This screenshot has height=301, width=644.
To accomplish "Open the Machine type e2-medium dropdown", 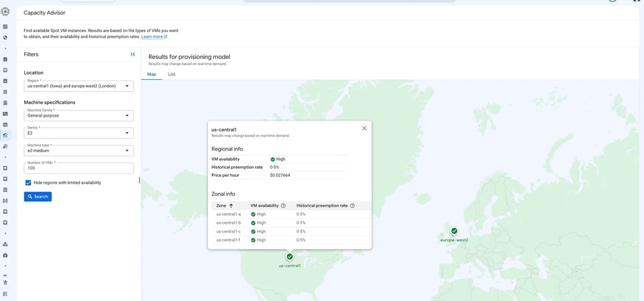I will (79, 151).
